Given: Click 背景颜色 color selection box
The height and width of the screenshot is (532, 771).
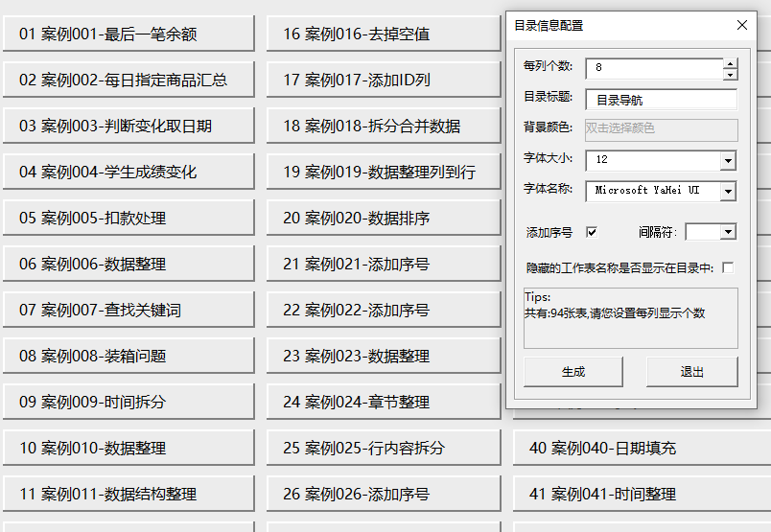Looking at the screenshot, I should pos(662,129).
